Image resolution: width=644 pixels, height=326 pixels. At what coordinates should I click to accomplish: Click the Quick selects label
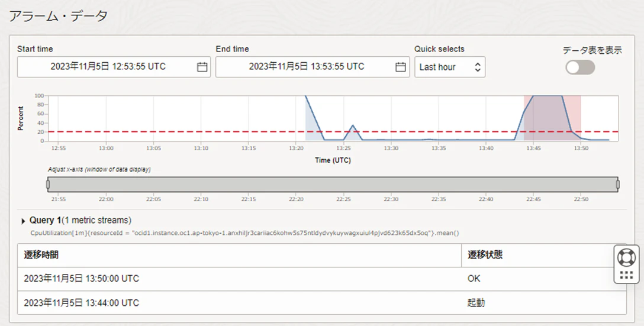(439, 49)
